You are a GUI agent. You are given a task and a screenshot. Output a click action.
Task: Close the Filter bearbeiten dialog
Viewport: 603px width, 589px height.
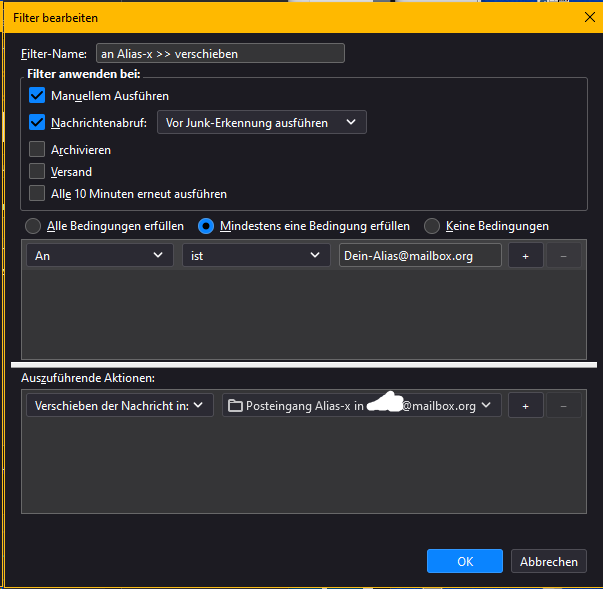[x=590, y=17]
